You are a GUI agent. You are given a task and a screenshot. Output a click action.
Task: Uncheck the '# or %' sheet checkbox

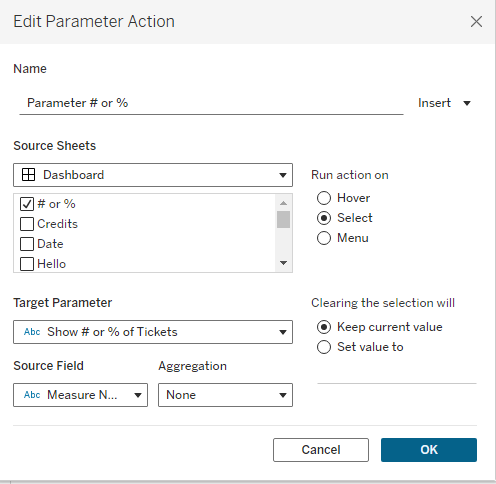[27, 204]
